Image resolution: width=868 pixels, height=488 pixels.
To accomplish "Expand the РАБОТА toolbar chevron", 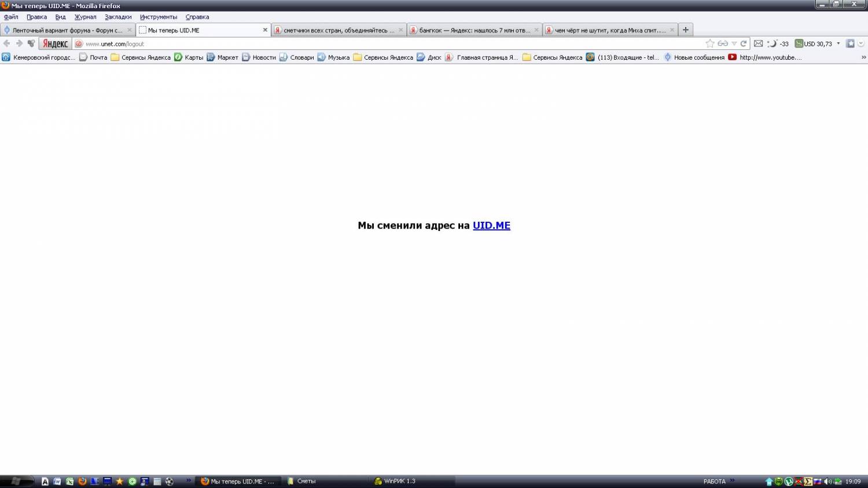I will [732, 480].
